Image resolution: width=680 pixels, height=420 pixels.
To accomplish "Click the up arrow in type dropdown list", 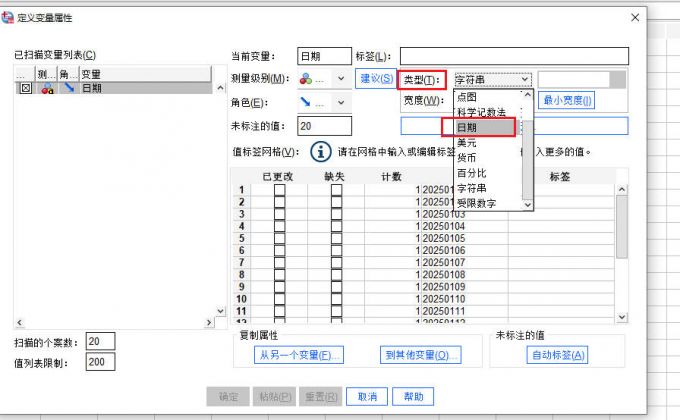I will click(x=527, y=95).
